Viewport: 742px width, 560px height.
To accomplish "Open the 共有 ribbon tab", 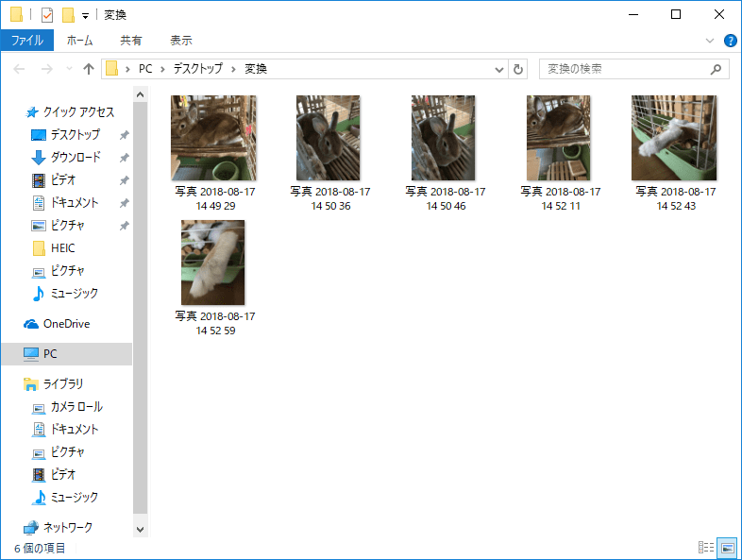I will pyautogui.click(x=130, y=41).
